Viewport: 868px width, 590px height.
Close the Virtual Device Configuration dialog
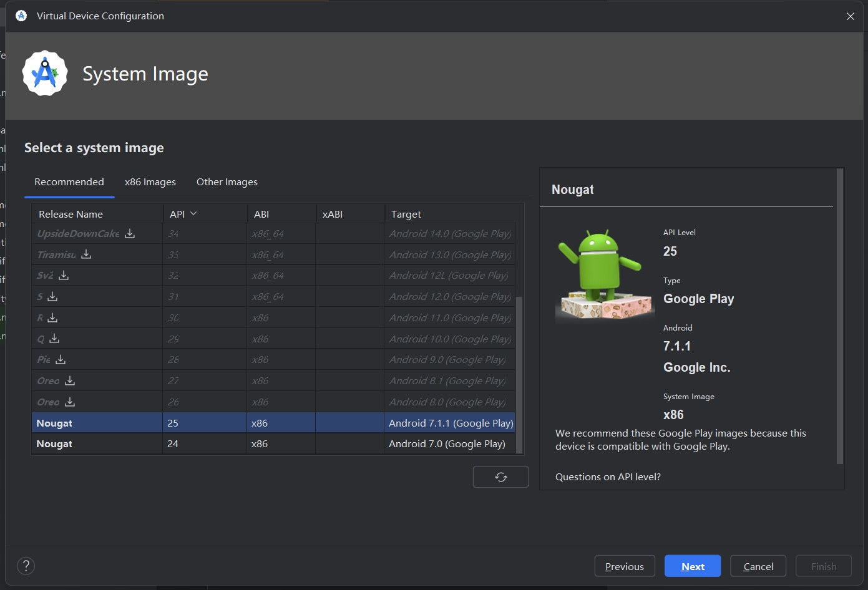coord(851,16)
